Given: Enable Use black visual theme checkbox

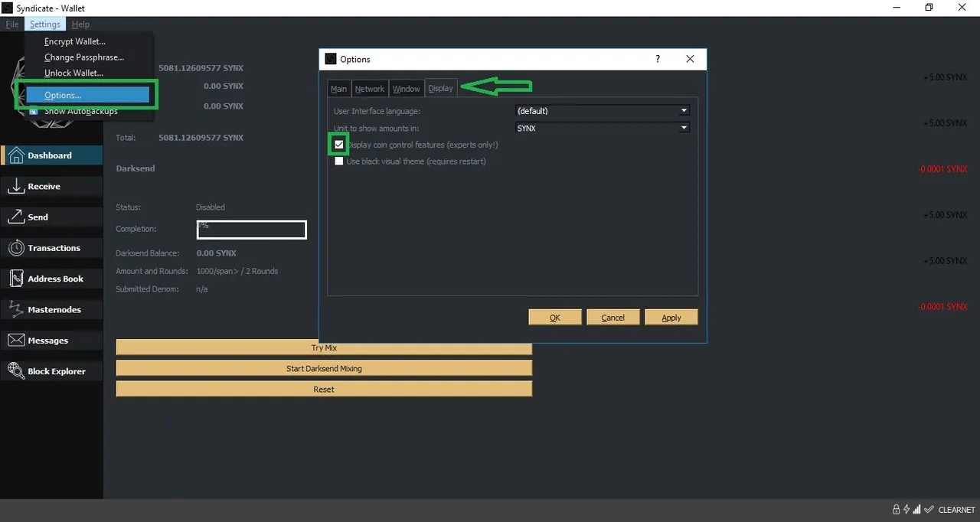Looking at the screenshot, I should (x=339, y=161).
